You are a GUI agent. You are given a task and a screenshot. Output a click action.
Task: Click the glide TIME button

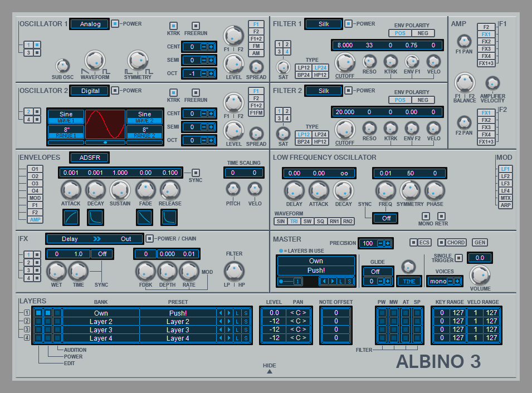click(x=409, y=281)
